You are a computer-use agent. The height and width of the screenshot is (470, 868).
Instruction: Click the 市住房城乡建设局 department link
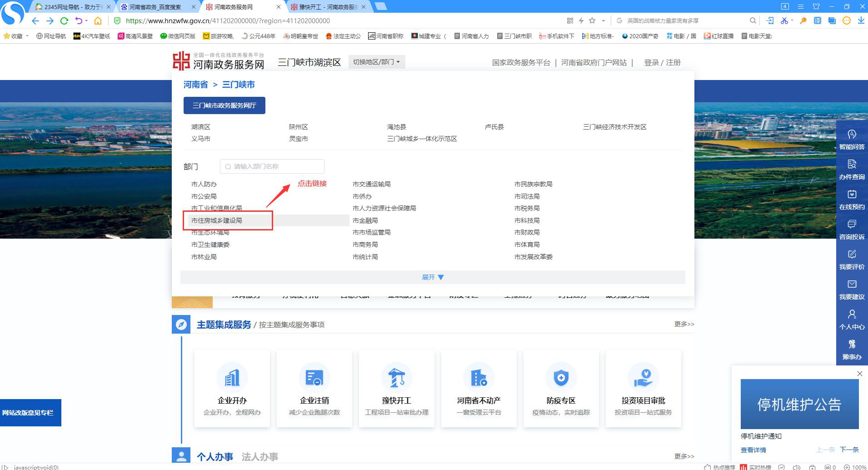click(216, 220)
